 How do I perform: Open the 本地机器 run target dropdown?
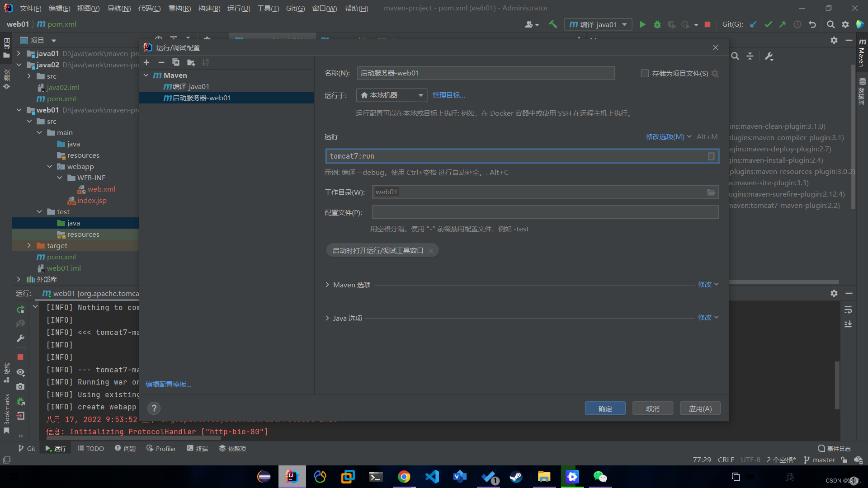click(392, 95)
